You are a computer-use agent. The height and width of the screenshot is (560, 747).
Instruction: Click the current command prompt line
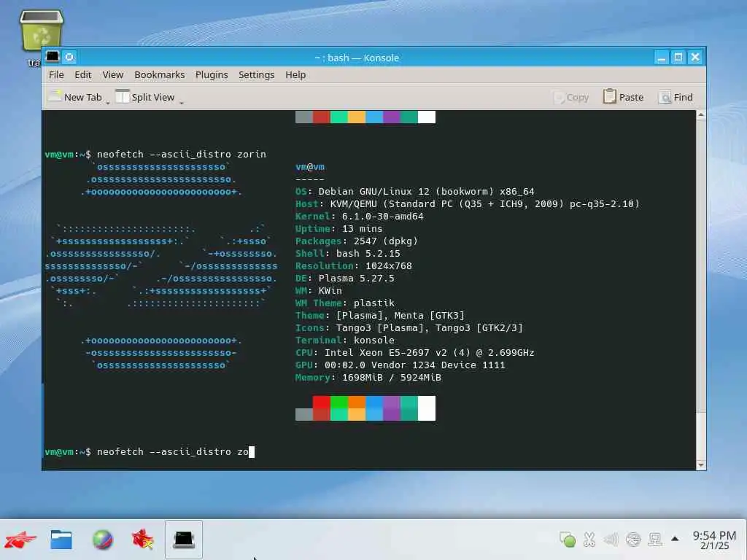[150, 452]
